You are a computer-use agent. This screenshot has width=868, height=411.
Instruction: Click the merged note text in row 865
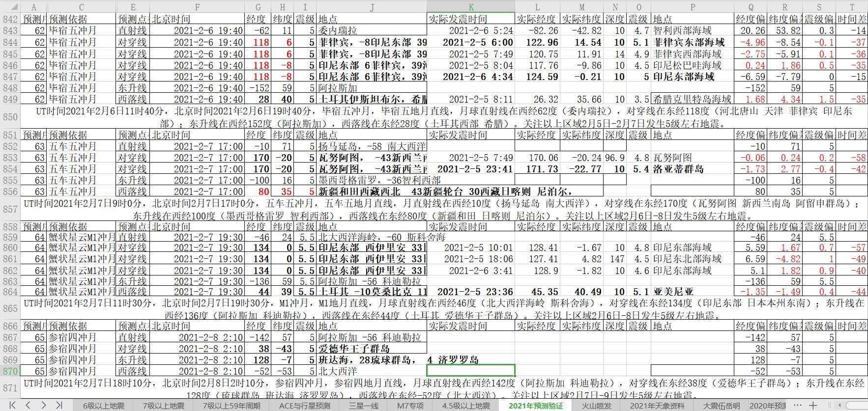point(444,308)
